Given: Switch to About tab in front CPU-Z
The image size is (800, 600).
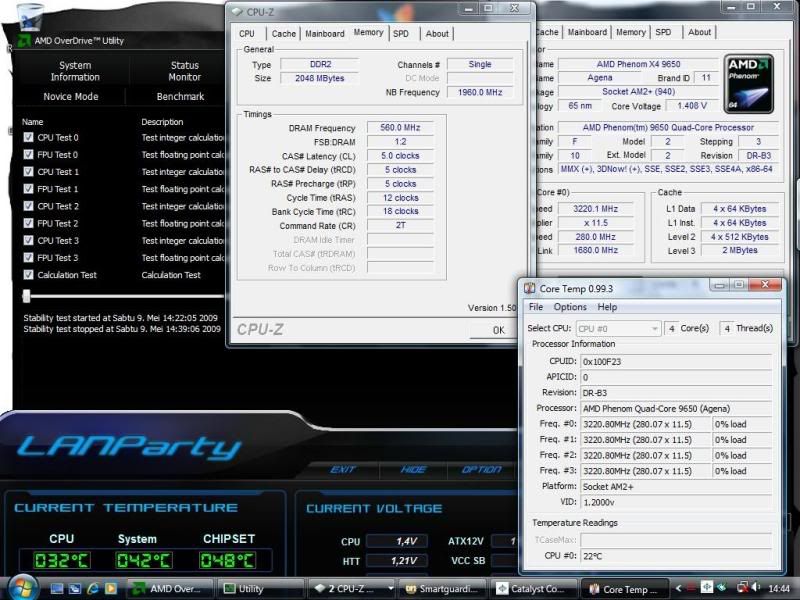Looking at the screenshot, I should point(437,34).
